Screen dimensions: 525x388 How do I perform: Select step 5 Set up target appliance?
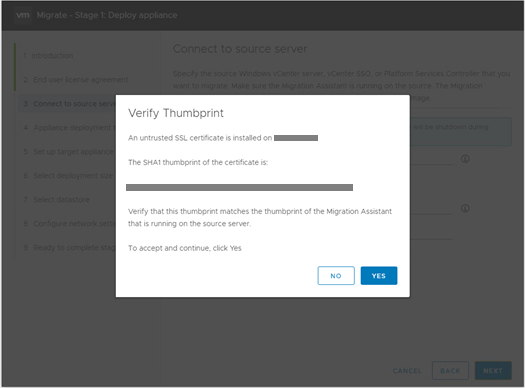pos(69,152)
